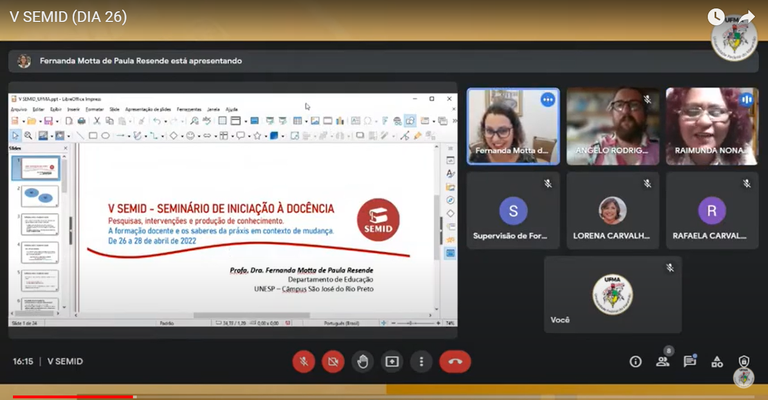Viewport: 768px width, 400px height.
Task: Expand the Undo history dropdown arrow
Action: 165,121
